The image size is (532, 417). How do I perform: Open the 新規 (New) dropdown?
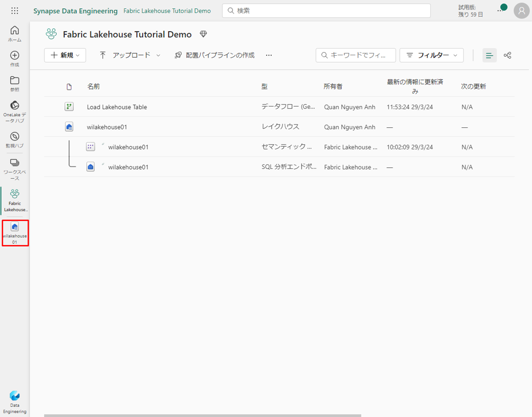click(x=65, y=55)
